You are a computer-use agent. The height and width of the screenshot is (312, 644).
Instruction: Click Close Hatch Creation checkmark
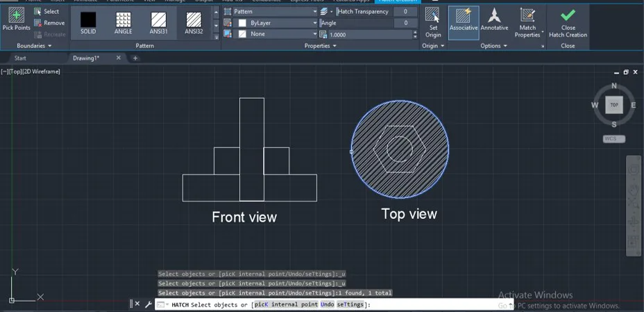(x=568, y=23)
